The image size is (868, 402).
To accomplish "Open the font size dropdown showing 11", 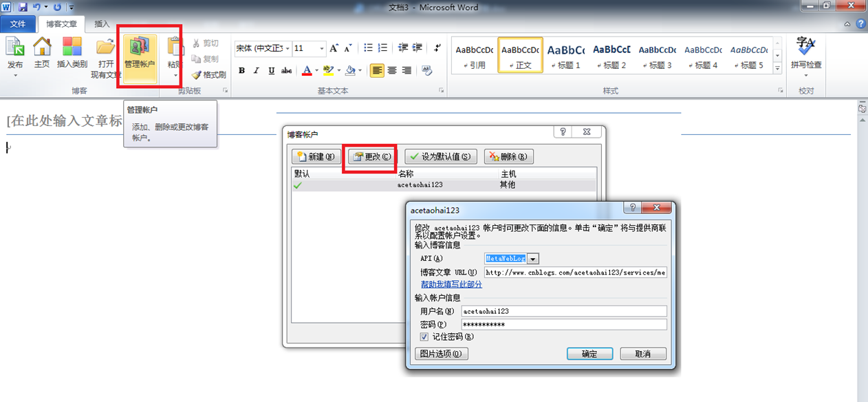I will pos(321,48).
